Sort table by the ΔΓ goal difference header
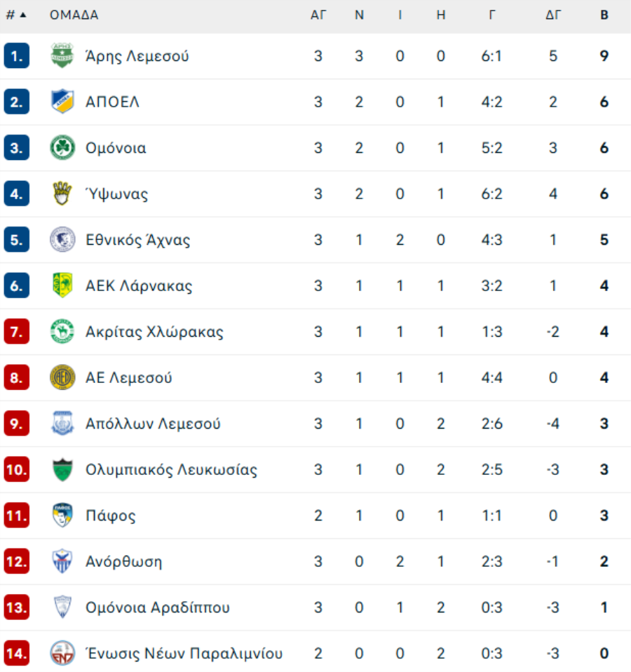The image size is (631, 672). click(x=553, y=15)
